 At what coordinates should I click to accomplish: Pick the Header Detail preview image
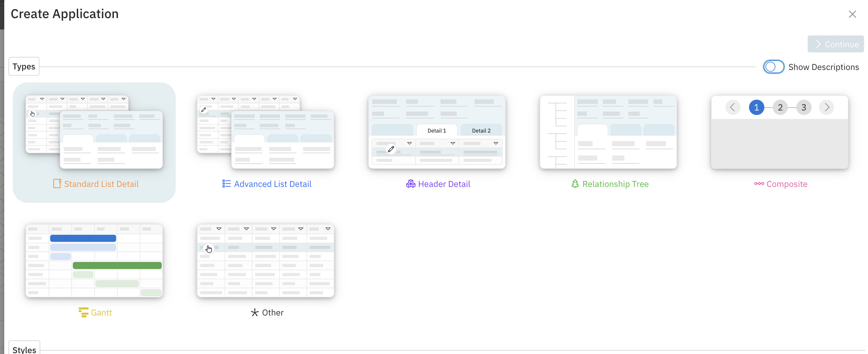pos(437,132)
